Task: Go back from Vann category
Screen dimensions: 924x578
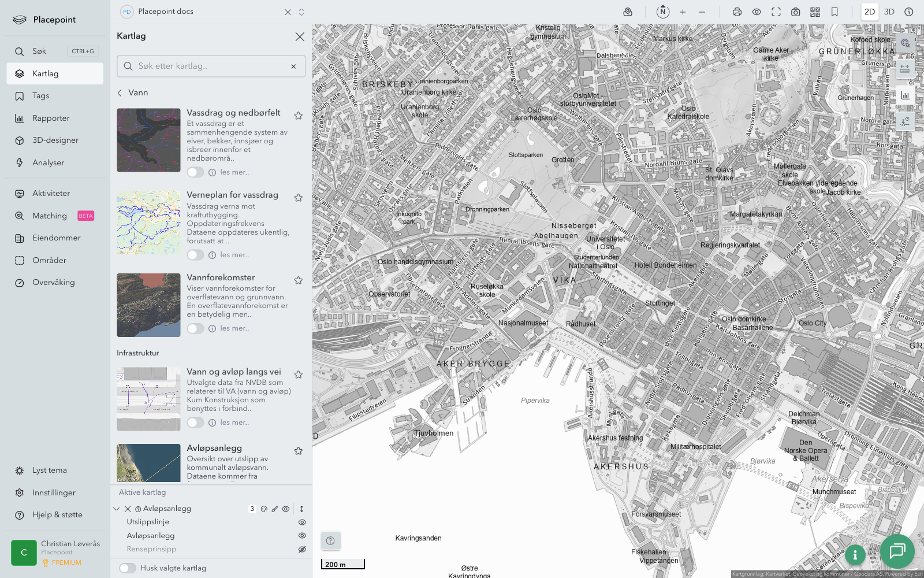Action: click(120, 93)
